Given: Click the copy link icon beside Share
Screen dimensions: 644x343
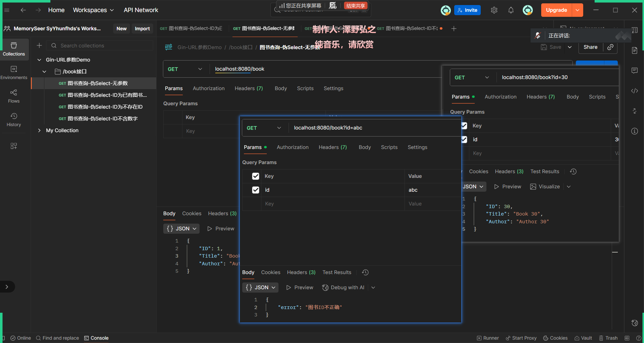Looking at the screenshot, I should 610,47.
